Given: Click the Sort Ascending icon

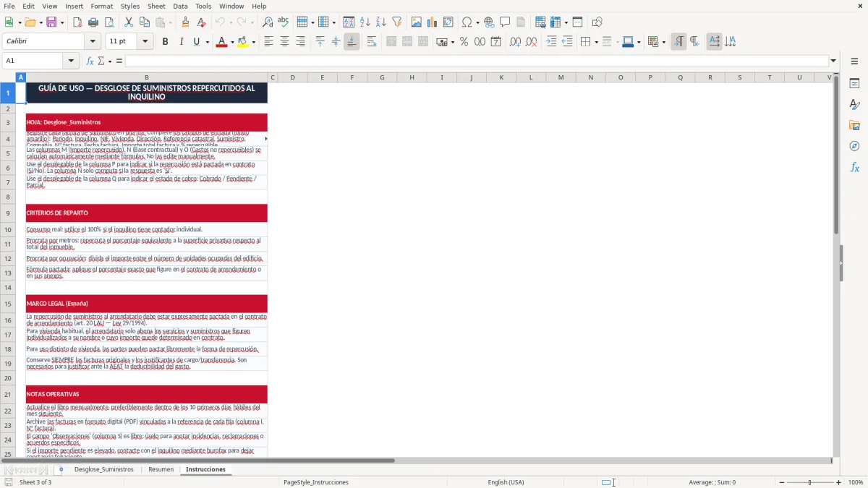Looking at the screenshot, I should 365,22.
